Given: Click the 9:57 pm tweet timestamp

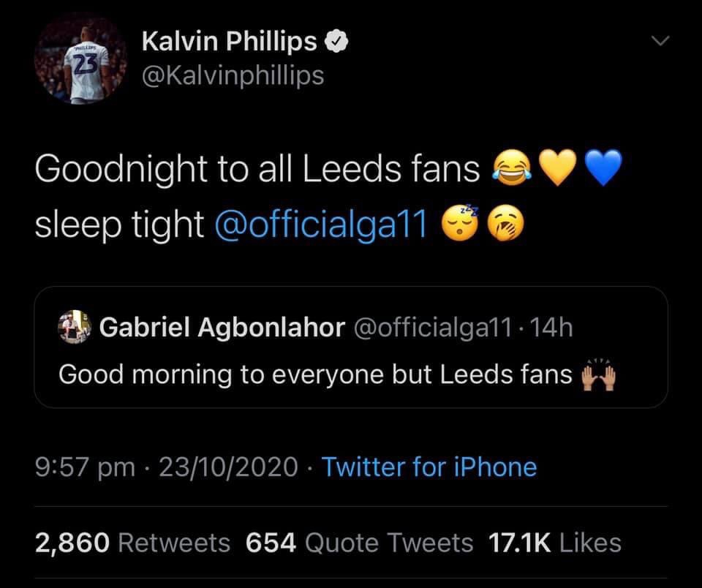Looking at the screenshot, I should click(85, 467).
